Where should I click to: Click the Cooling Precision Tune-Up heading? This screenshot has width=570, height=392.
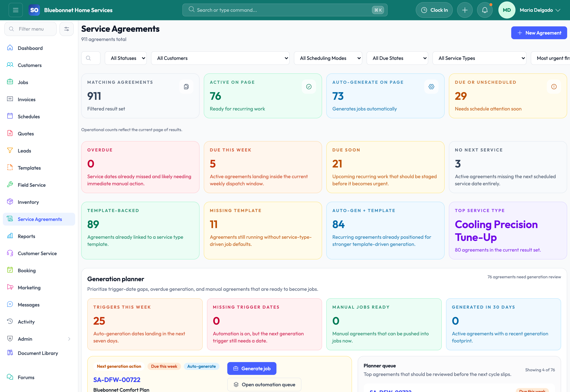496,231
